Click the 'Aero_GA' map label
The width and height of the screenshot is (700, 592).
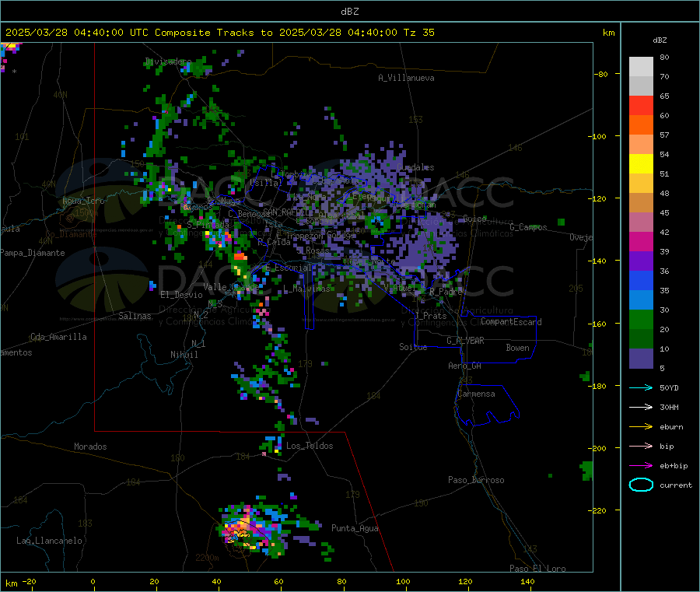[464, 366]
